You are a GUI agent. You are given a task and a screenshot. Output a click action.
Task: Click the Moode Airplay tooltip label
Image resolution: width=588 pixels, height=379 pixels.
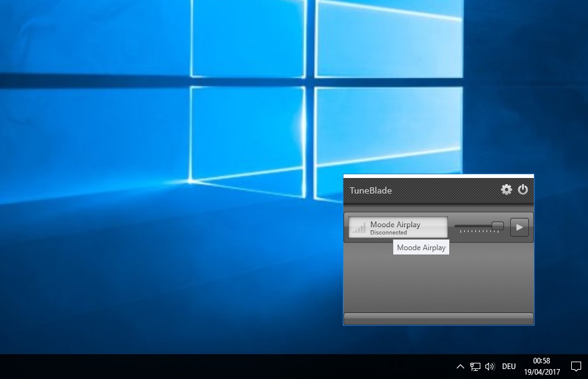click(x=421, y=248)
